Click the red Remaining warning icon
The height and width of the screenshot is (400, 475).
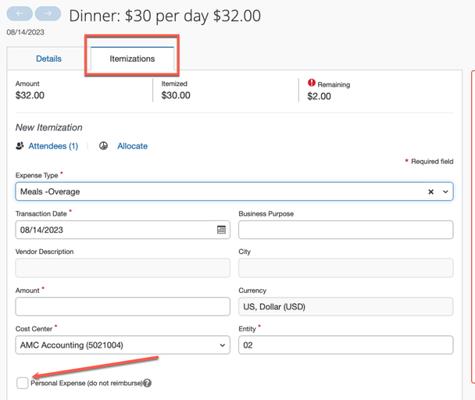pyautogui.click(x=311, y=83)
